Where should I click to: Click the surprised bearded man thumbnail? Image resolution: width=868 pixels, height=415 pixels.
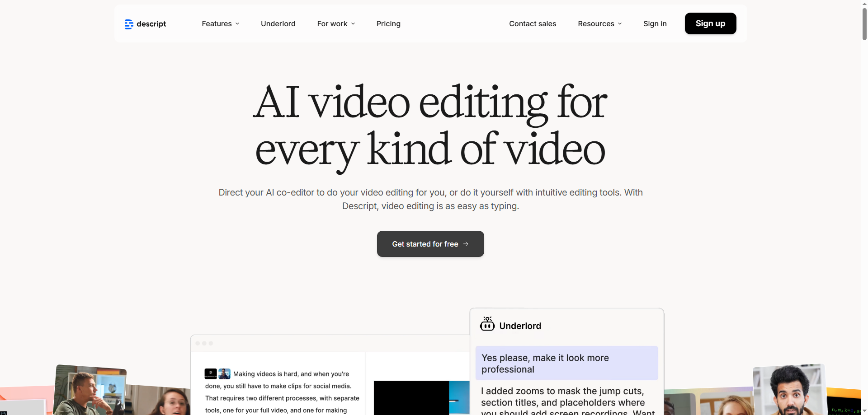pyautogui.click(x=790, y=390)
